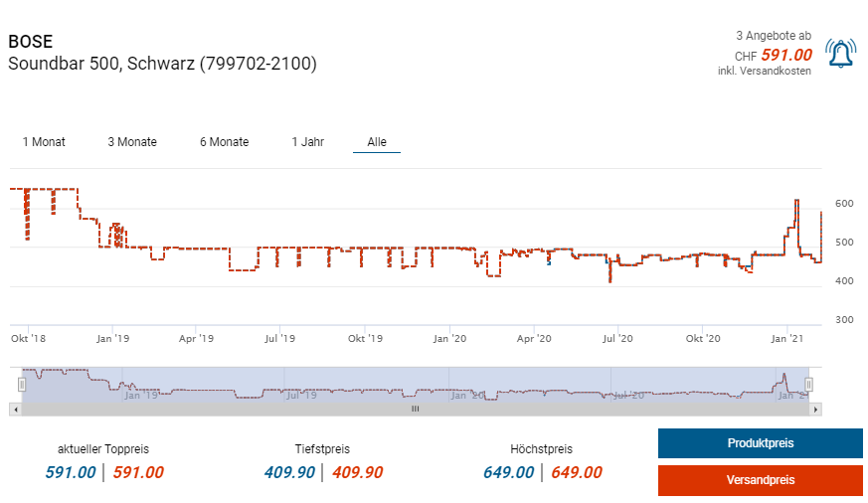Show the 6 Monate price history
868x503 pixels.
(x=224, y=142)
